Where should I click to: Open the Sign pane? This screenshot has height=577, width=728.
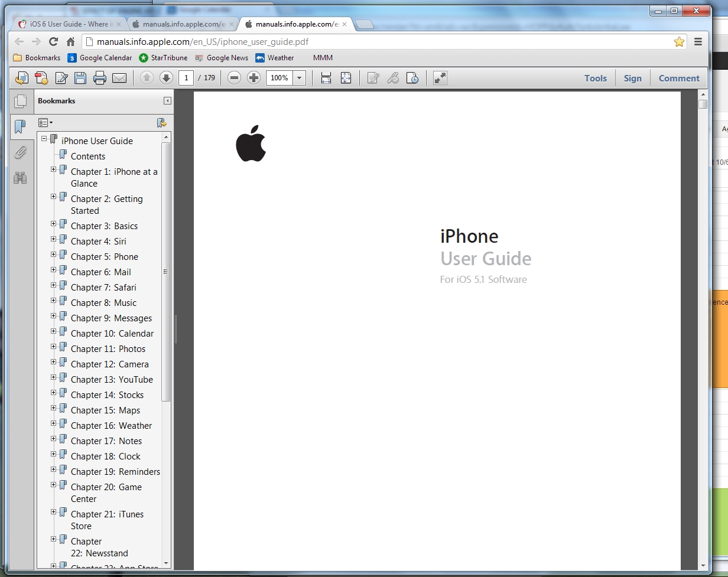click(632, 78)
